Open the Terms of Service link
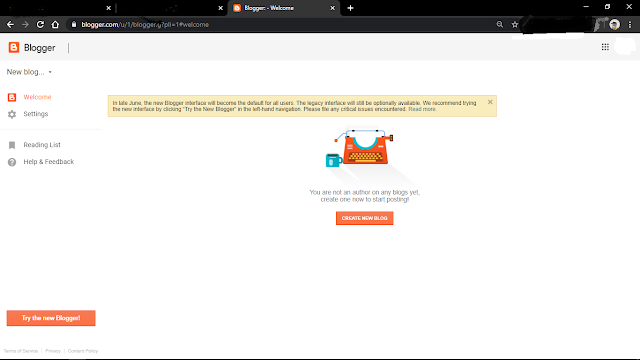640x360 pixels. pyautogui.click(x=20, y=351)
